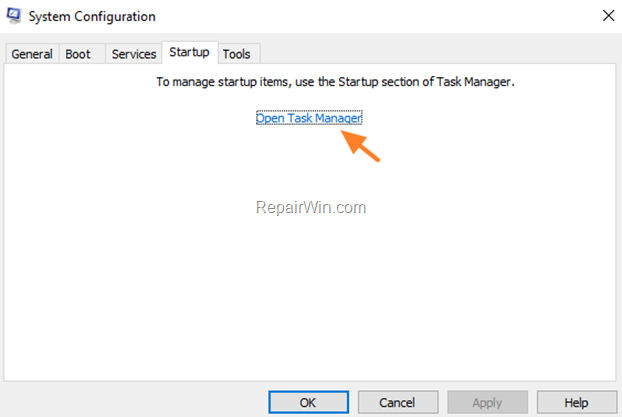This screenshot has height=417, width=622.
Task: Click the System Configuration title text
Action: pos(92,17)
